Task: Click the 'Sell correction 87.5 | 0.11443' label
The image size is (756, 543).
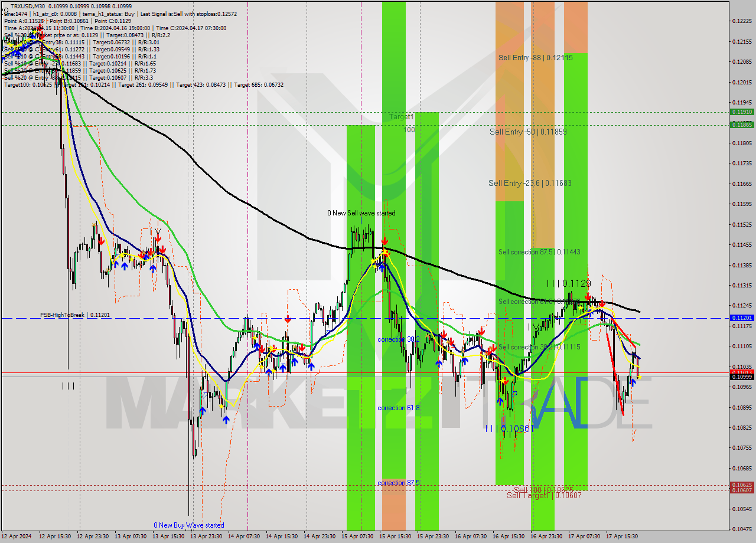Action: click(539, 252)
